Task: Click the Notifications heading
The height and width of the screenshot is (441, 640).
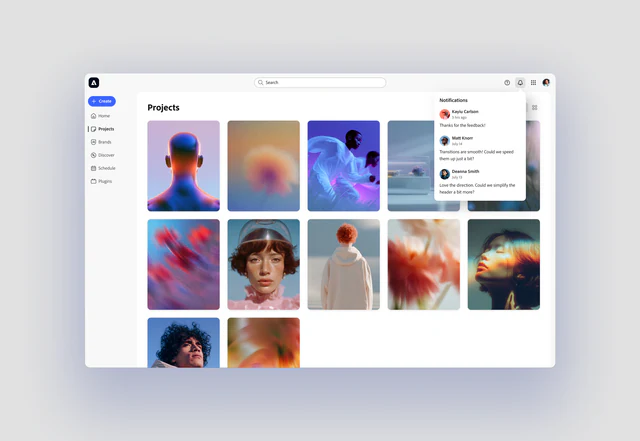Action: pyautogui.click(x=453, y=100)
